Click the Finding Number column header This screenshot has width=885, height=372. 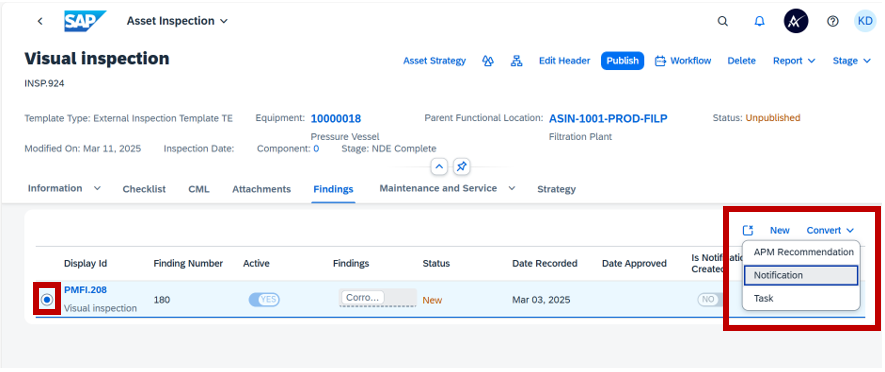[188, 264]
